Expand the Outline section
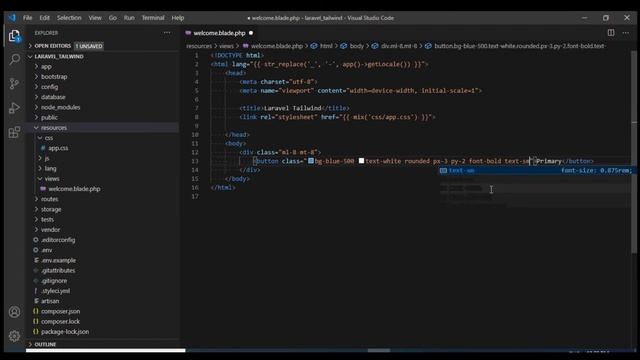This screenshot has width=640, height=360. pyautogui.click(x=45, y=344)
